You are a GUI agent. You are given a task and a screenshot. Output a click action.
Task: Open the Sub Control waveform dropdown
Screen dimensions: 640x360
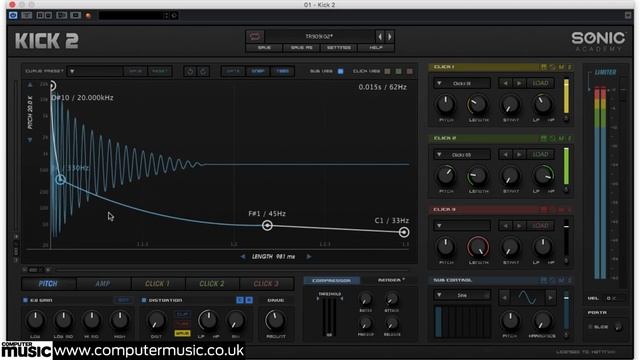462,295
